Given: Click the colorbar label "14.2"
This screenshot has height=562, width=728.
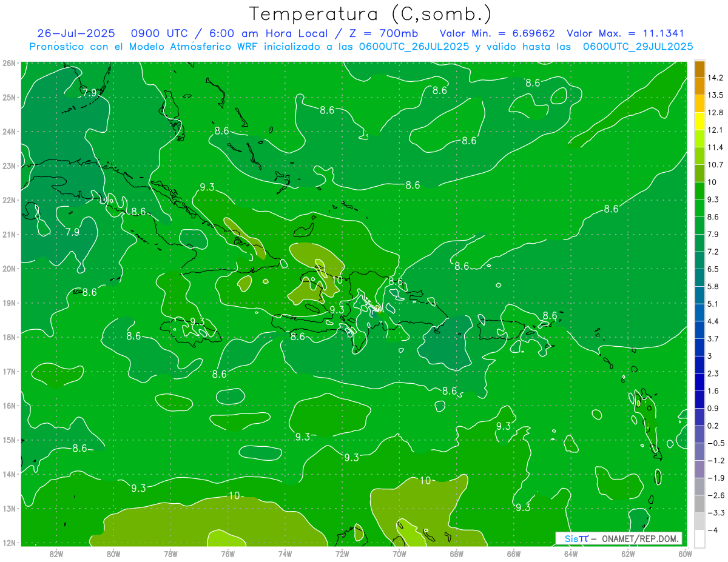Looking at the screenshot, I should [x=715, y=78].
